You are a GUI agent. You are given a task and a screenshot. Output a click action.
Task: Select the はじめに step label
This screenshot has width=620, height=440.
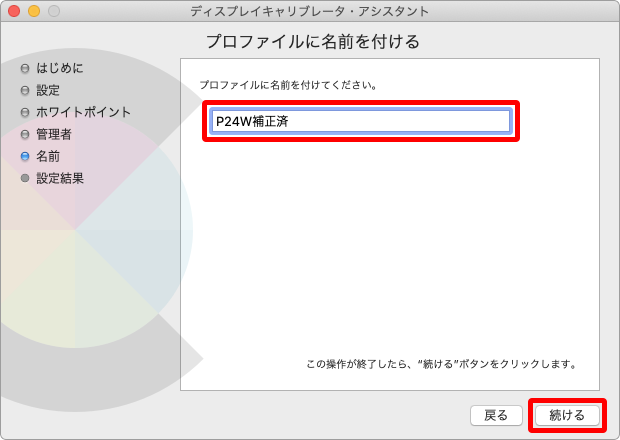click(x=59, y=69)
